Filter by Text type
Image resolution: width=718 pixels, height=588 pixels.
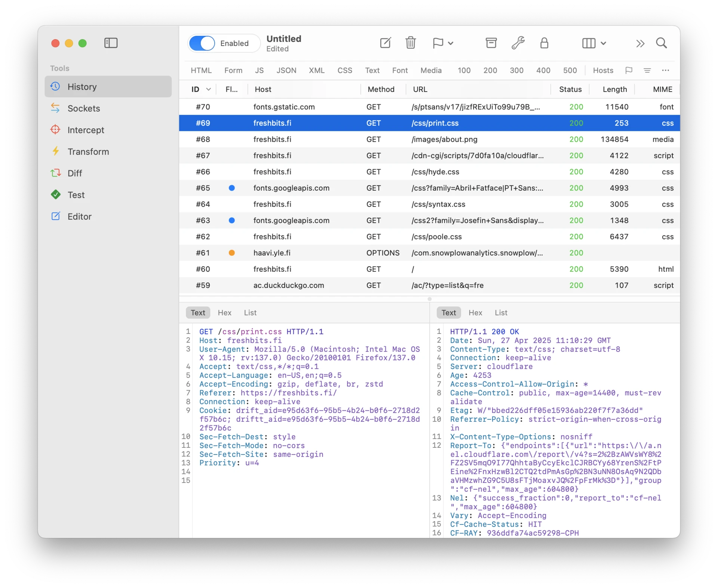372,70
